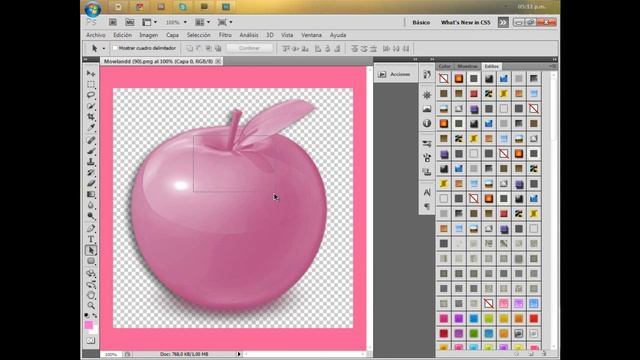
Task: Launch Bridge from the application bar
Action: tap(113, 22)
